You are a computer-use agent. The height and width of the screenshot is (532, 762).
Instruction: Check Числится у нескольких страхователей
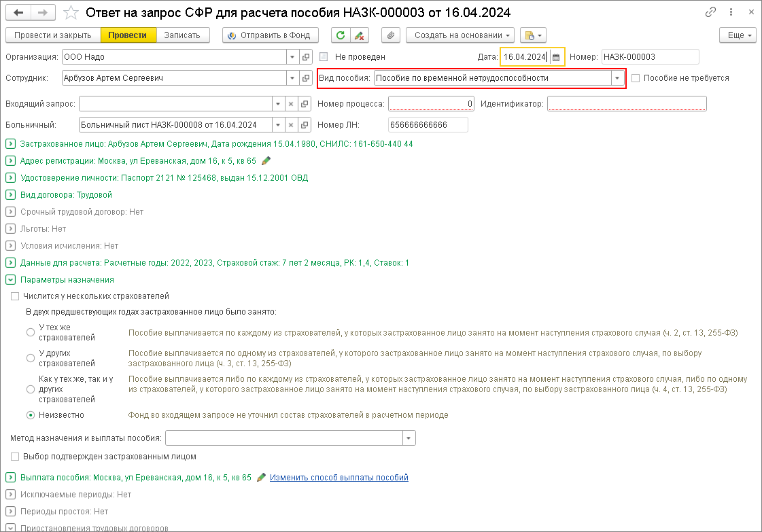(15, 296)
